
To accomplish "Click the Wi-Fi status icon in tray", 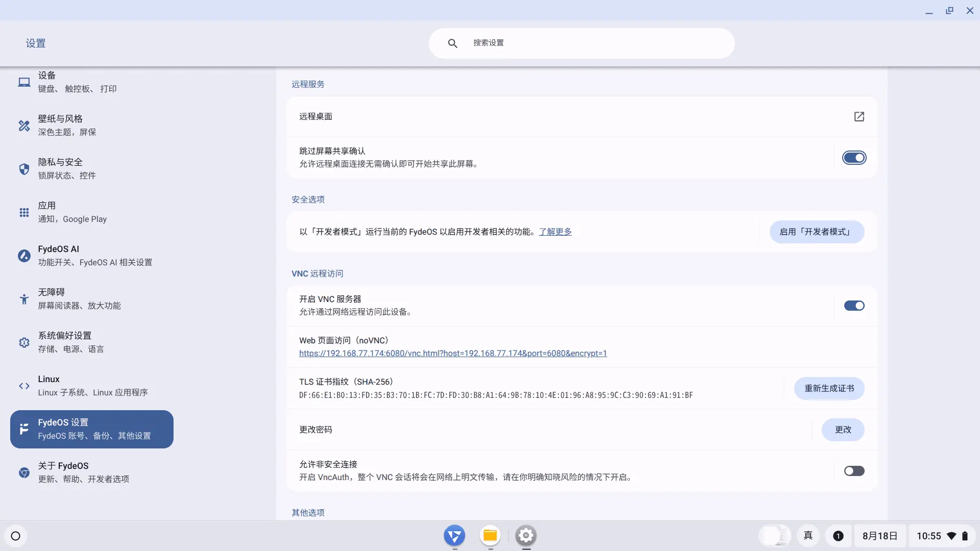I will click(x=951, y=536).
